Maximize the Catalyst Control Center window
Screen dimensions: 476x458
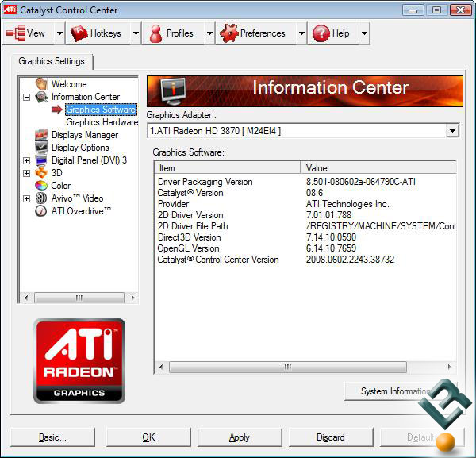point(436,10)
